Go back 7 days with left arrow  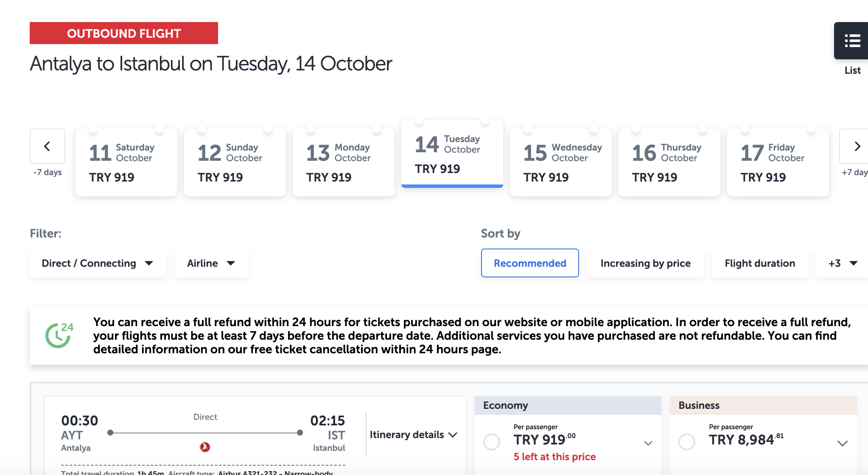pos(48,146)
